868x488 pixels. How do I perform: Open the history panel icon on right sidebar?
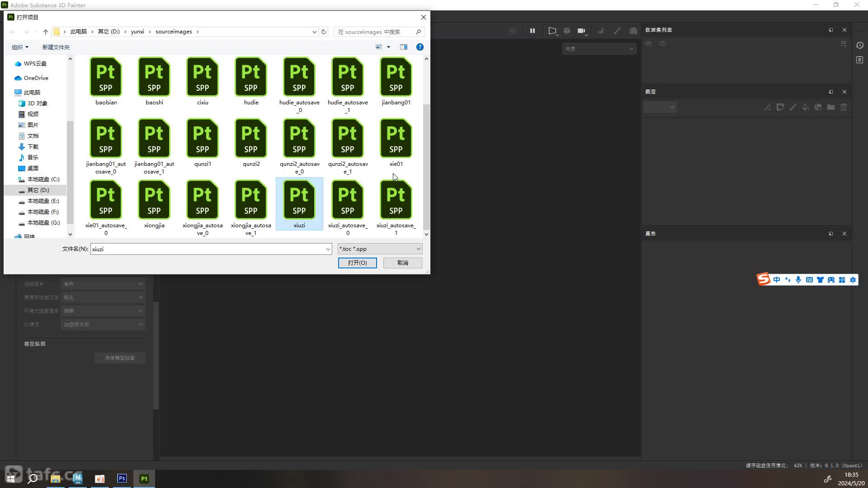[x=860, y=45]
